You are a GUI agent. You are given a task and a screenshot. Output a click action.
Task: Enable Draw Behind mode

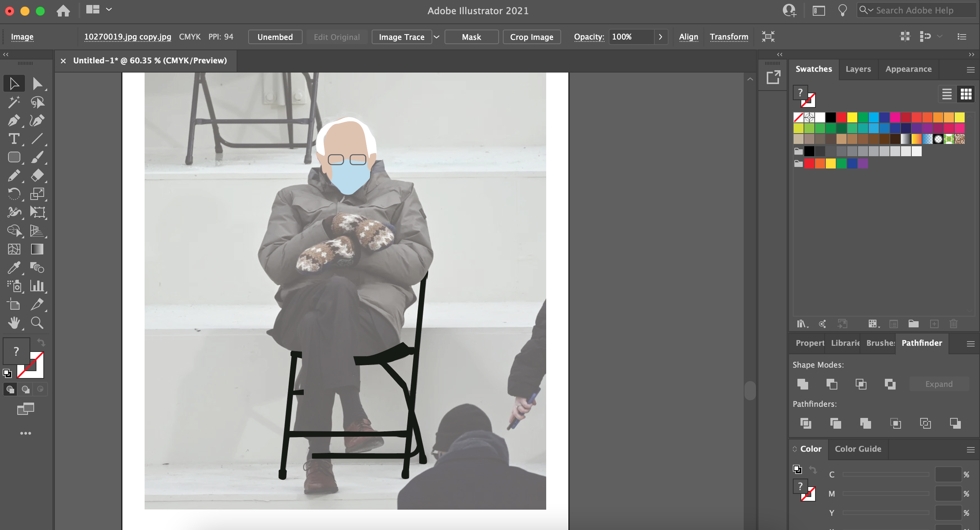pos(25,390)
